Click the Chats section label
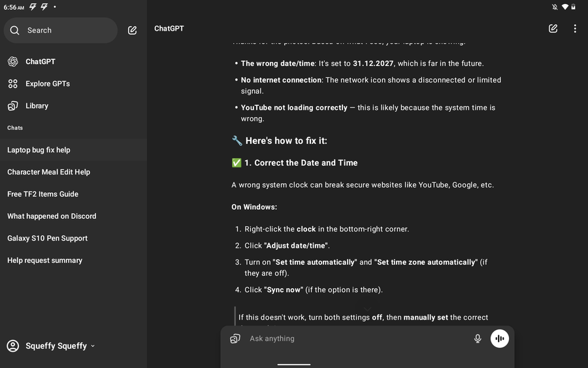This screenshot has width=588, height=368. click(15, 128)
